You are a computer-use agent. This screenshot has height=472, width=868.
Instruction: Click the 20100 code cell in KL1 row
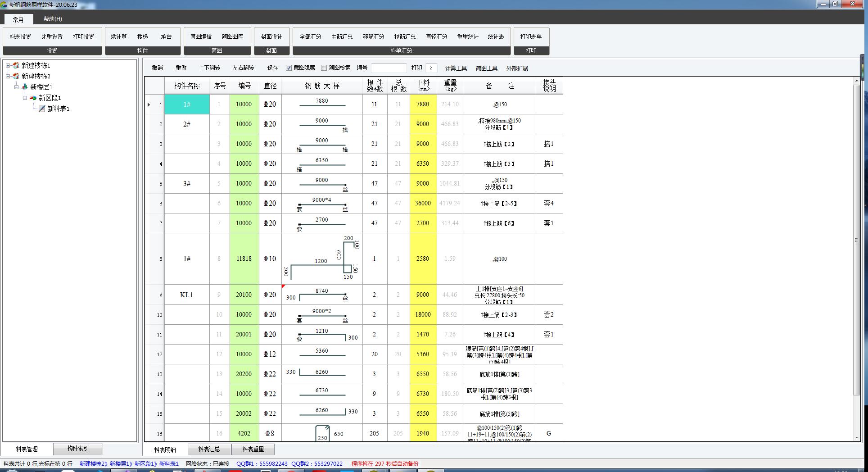coord(244,295)
